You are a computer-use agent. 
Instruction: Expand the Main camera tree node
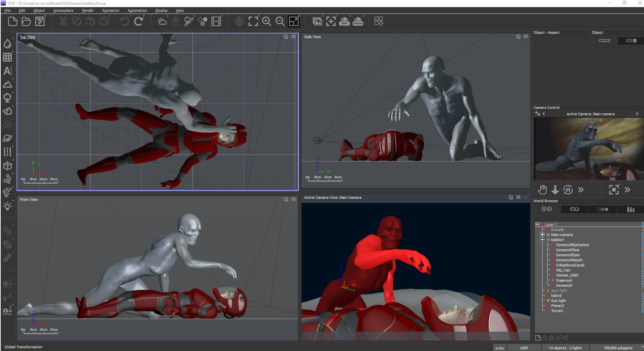(x=542, y=234)
